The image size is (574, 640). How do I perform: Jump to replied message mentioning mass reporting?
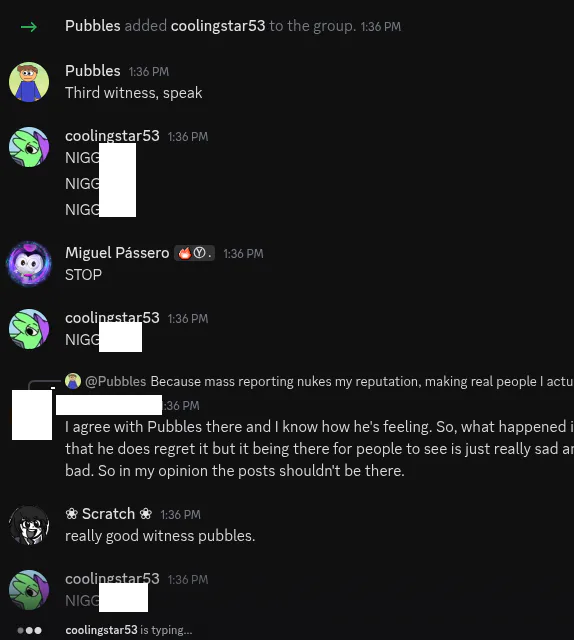[x=362, y=381]
